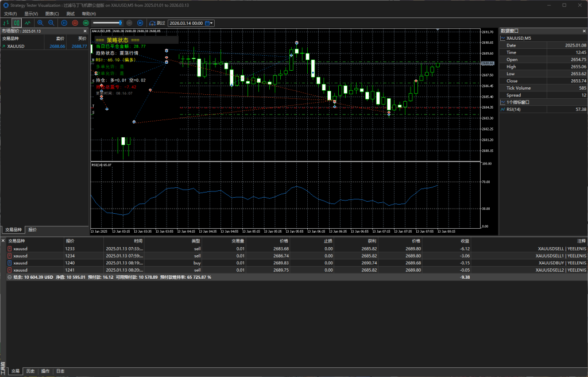Click the 跳过 skip-to button
Image resolution: width=588 pixels, height=377 pixels.
[x=157, y=23]
